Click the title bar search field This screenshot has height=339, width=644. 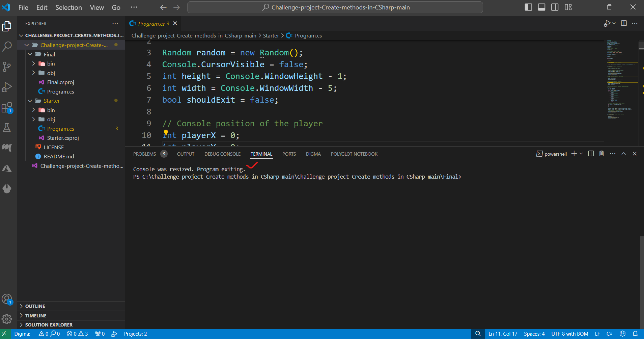(x=335, y=7)
